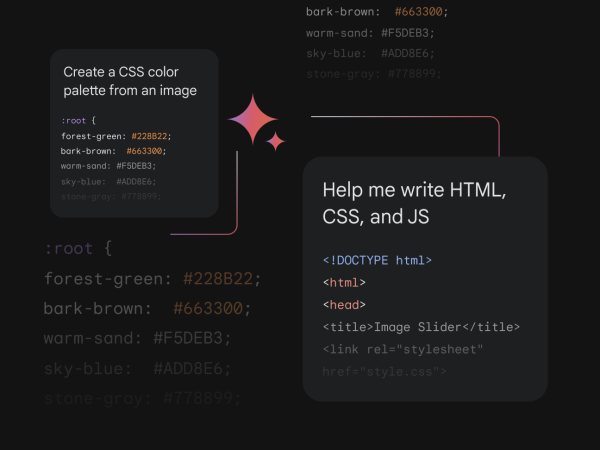Screen dimensions: 600x450
Task: Click '<link rel="stylesheet"' line
Action: point(403,349)
